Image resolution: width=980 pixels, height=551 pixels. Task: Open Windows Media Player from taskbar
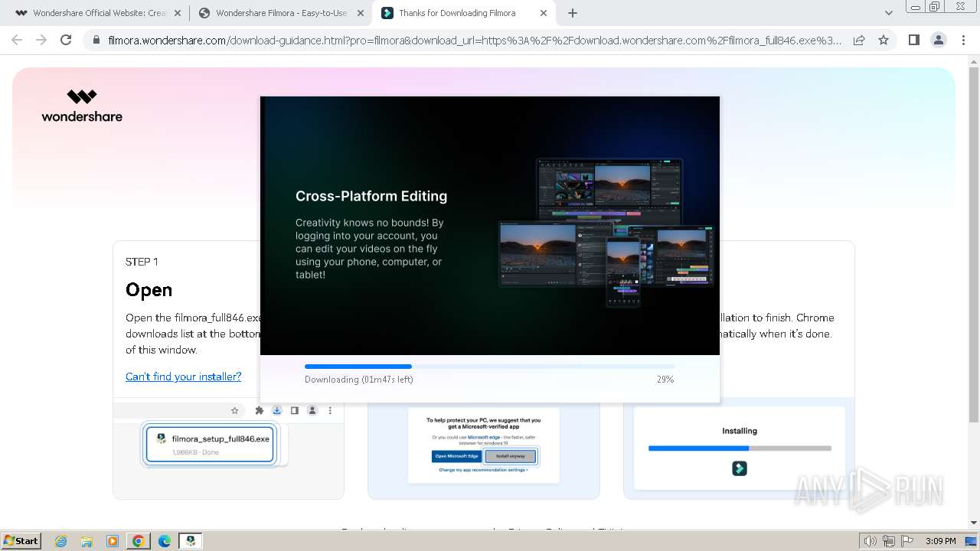pyautogui.click(x=113, y=541)
